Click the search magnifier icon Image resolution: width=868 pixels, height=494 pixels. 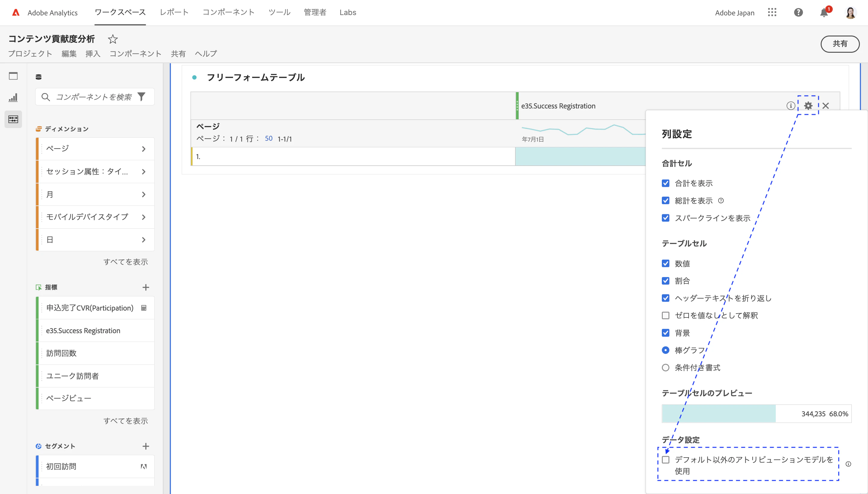46,97
